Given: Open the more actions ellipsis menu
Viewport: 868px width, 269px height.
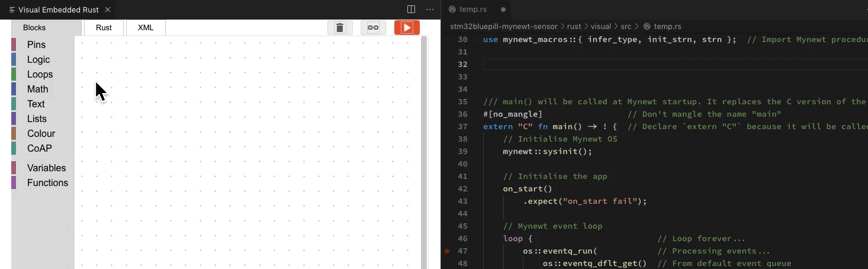Looking at the screenshot, I should click(x=430, y=9).
